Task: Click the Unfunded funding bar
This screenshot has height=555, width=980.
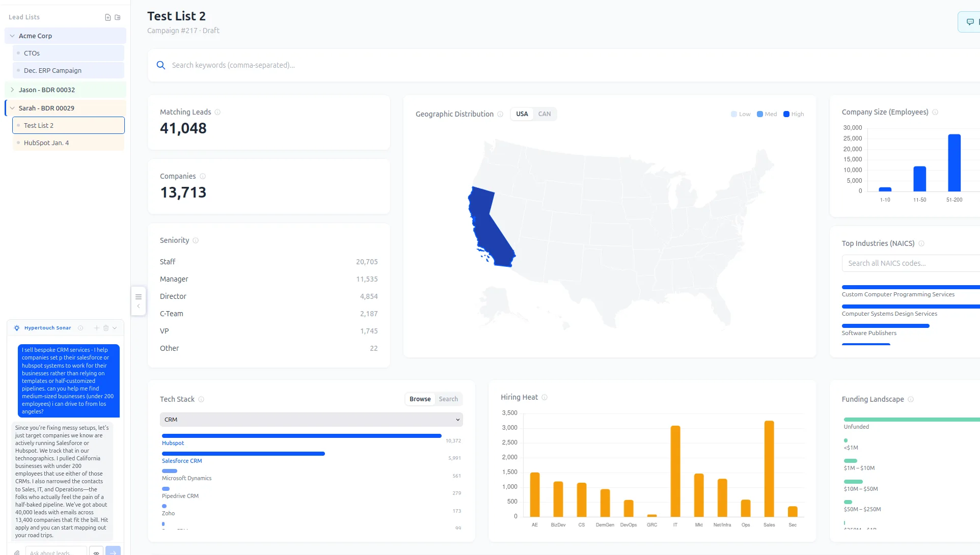Action: click(x=912, y=420)
